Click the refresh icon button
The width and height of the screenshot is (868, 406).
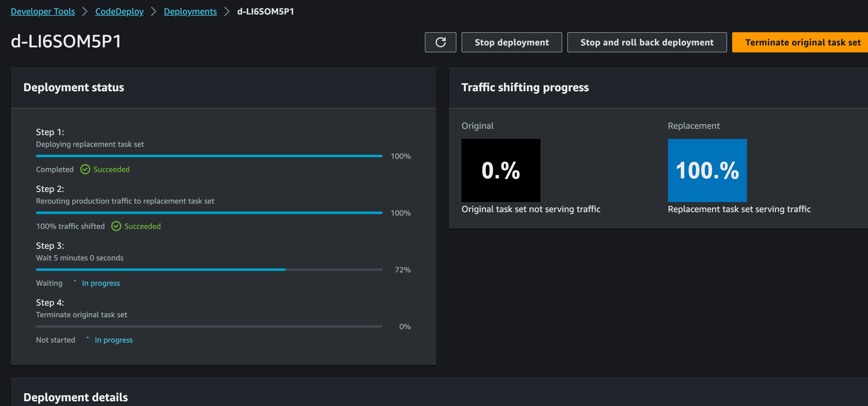click(440, 42)
